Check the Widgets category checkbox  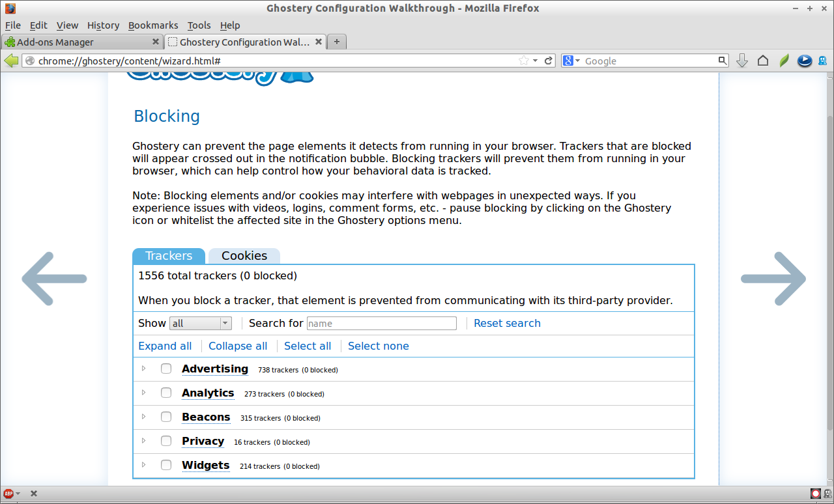pyautogui.click(x=166, y=465)
